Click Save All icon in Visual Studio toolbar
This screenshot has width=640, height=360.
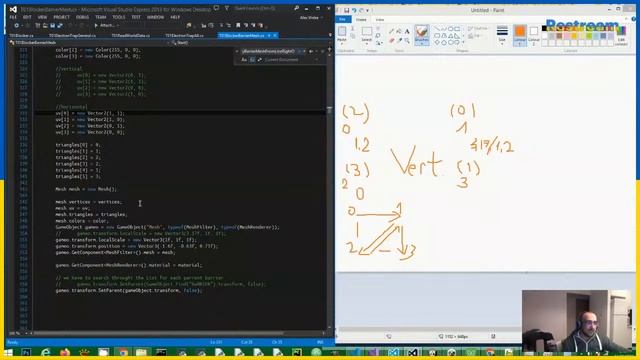[x=60, y=25]
